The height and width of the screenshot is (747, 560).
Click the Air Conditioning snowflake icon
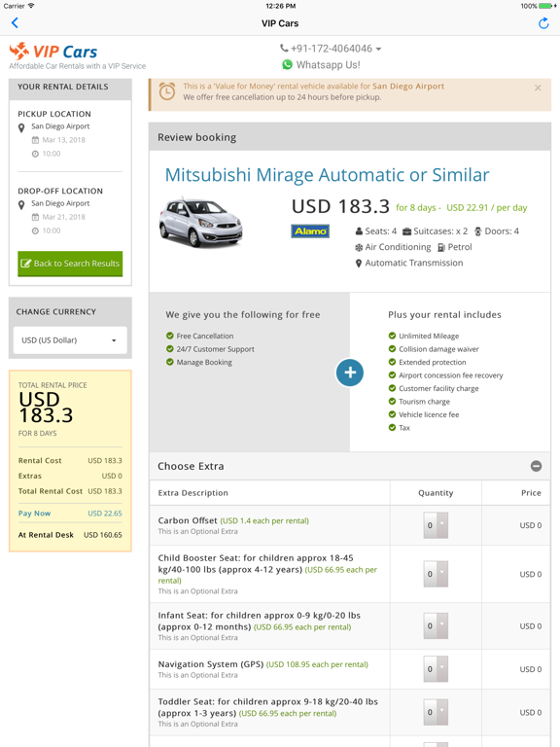click(x=359, y=247)
